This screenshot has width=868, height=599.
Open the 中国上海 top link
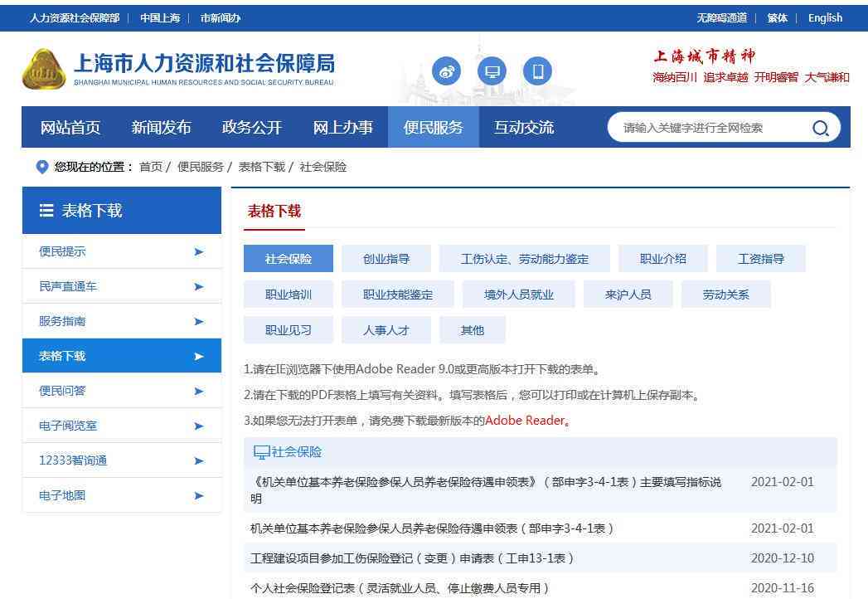160,18
